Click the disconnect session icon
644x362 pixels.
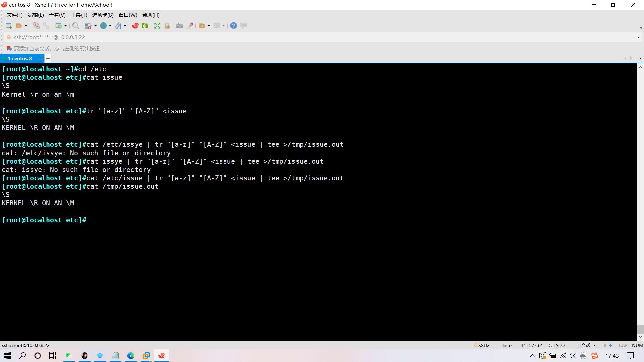pyautogui.click(x=36, y=26)
